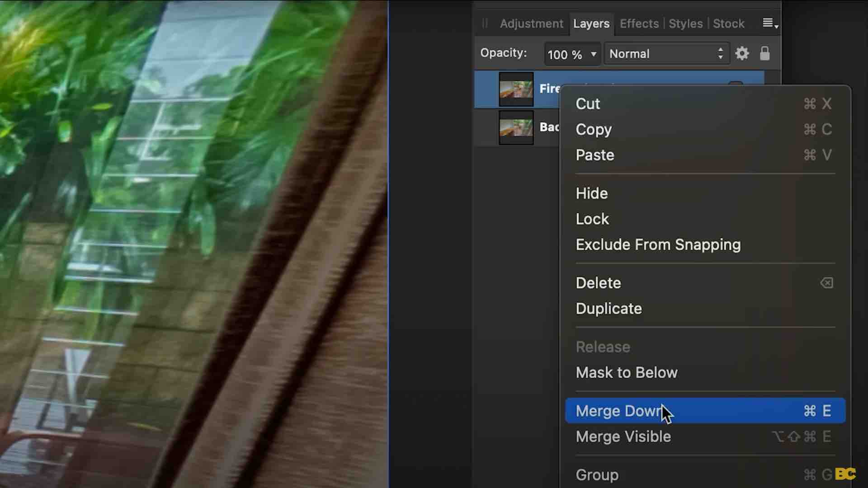Open the Styles tab
Screen dimensions: 868x488
[685, 23]
